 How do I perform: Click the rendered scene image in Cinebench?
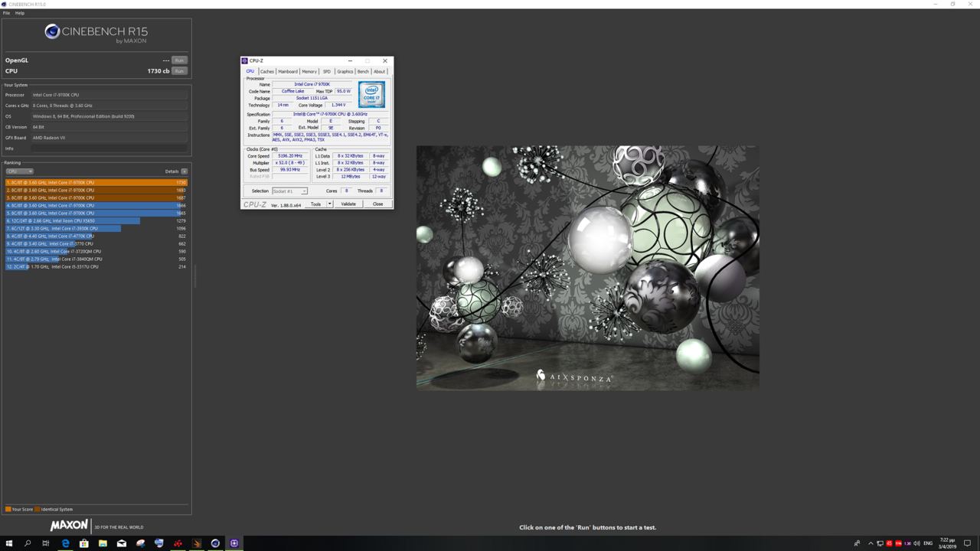pos(588,268)
